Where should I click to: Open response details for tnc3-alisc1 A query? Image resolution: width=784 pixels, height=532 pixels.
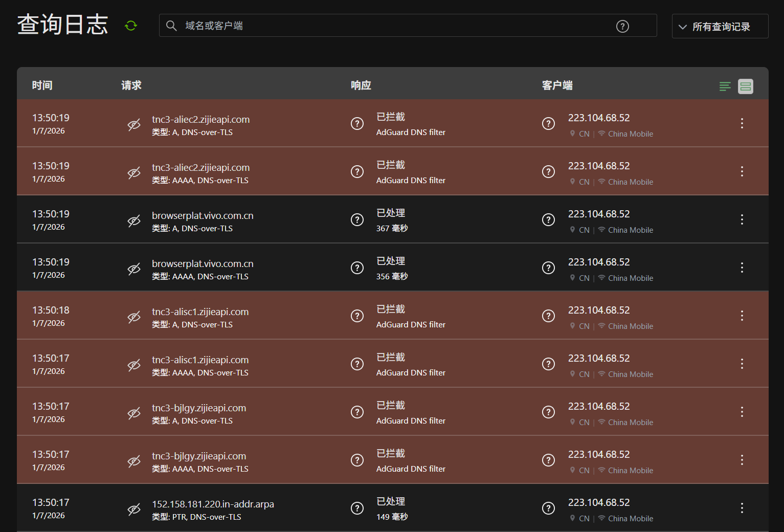(357, 316)
